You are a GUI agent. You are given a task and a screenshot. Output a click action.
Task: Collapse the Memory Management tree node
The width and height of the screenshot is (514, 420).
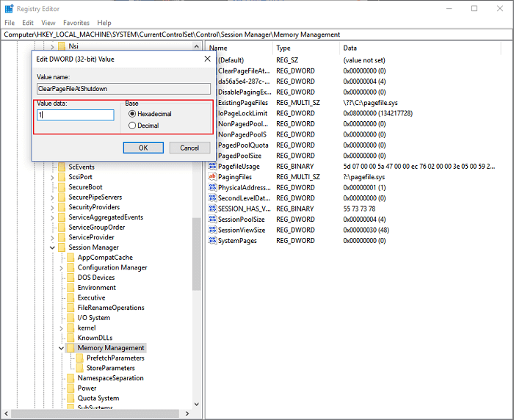click(x=61, y=348)
